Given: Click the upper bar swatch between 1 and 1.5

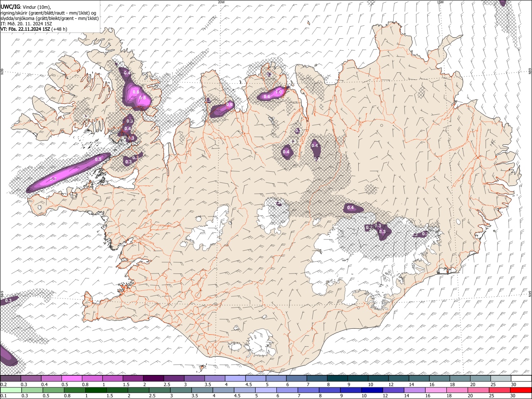Looking at the screenshot, I should click(113, 379).
